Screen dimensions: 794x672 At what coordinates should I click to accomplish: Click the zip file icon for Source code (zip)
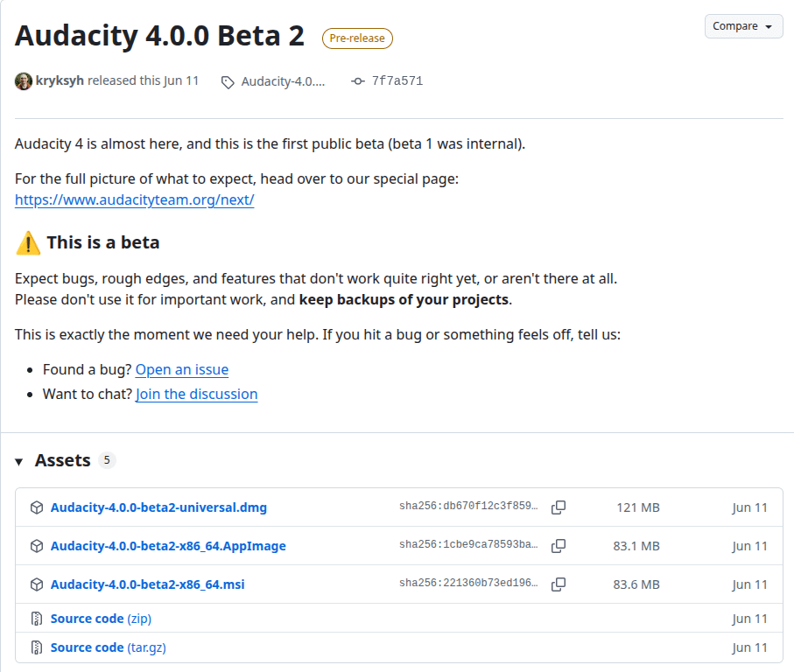37,619
